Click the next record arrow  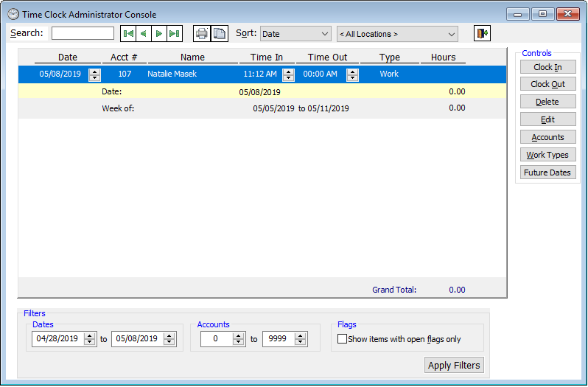point(159,34)
